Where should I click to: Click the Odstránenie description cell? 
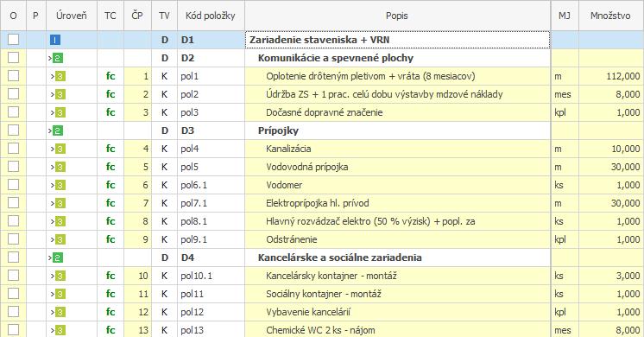(x=398, y=239)
